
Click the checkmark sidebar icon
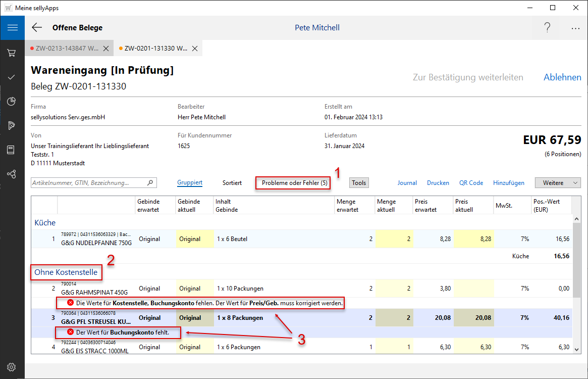point(12,77)
